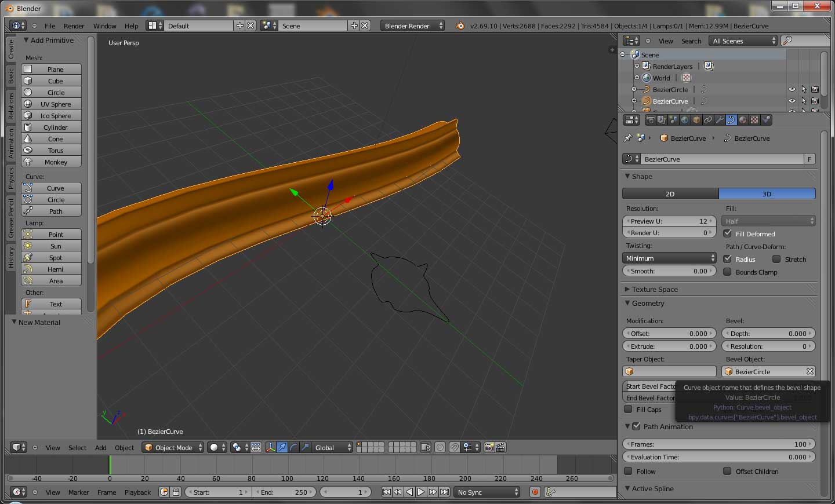Viewport: 835px width, 504px height.
Task: Toggle the 3D manipulator widget icon
Action: click(271, 447)
